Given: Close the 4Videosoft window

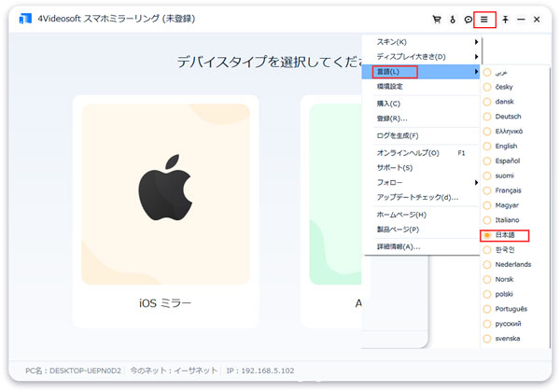Looking at the screenshot, I should point(537,20).
